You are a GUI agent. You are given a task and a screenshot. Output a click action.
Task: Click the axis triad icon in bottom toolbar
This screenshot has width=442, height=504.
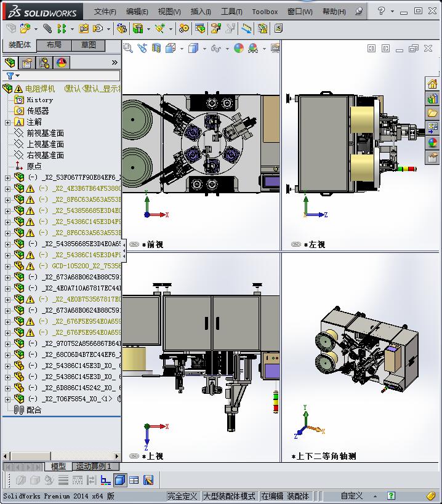[105, 480]
